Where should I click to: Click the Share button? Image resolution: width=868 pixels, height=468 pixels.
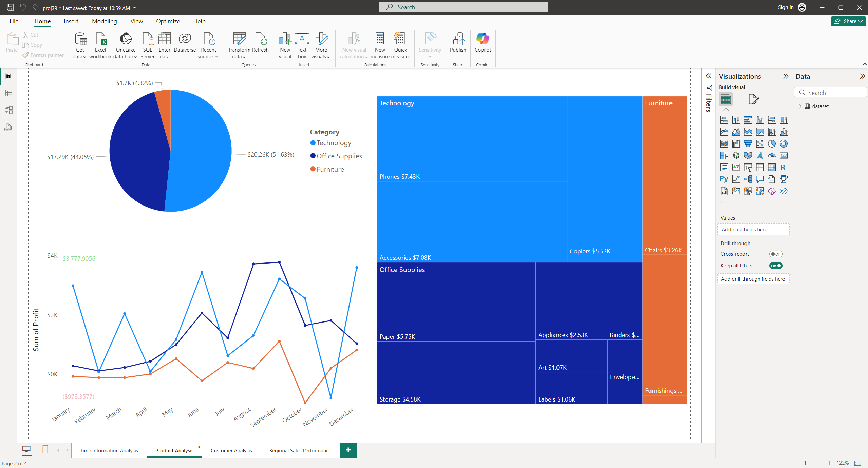848,21
